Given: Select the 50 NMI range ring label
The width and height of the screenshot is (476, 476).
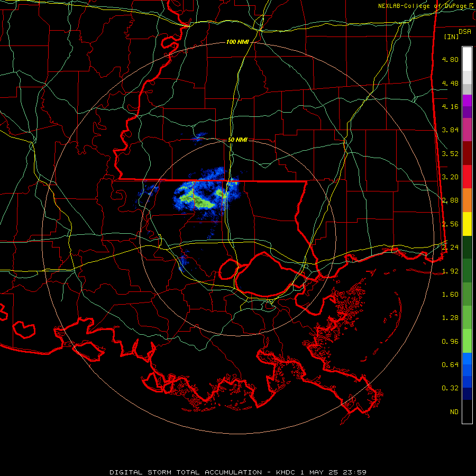Looking at the screenshot, I should [x=237, y=140].
